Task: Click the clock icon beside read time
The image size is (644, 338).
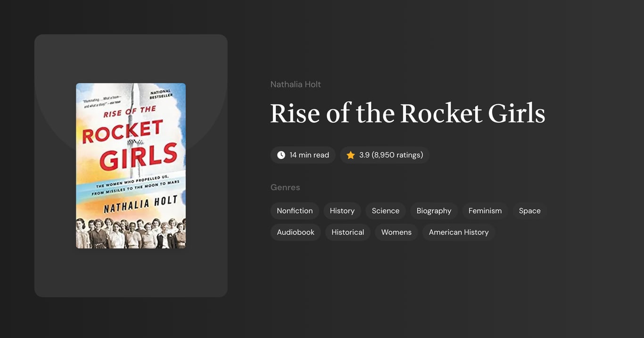Action: (281, 155)
